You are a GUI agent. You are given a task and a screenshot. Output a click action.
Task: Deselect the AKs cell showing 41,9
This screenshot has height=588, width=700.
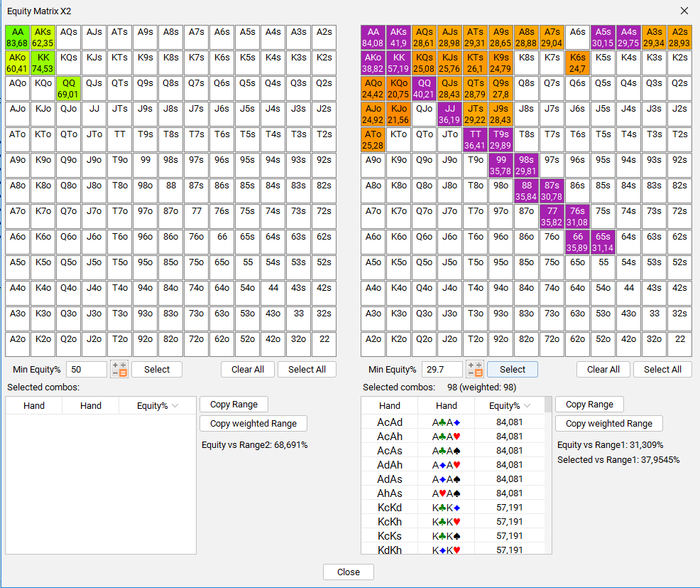[399, 38]
